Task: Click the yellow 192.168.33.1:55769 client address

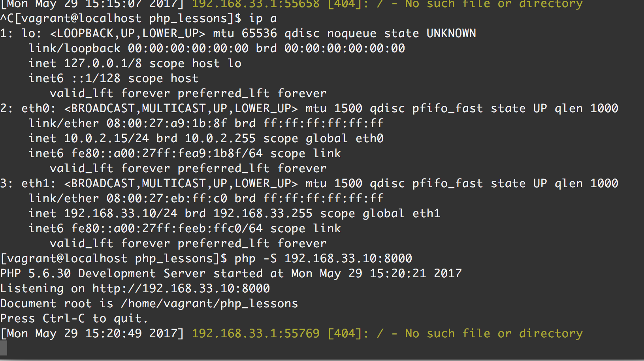Action: pyautogui.click(x=256, y=334)
